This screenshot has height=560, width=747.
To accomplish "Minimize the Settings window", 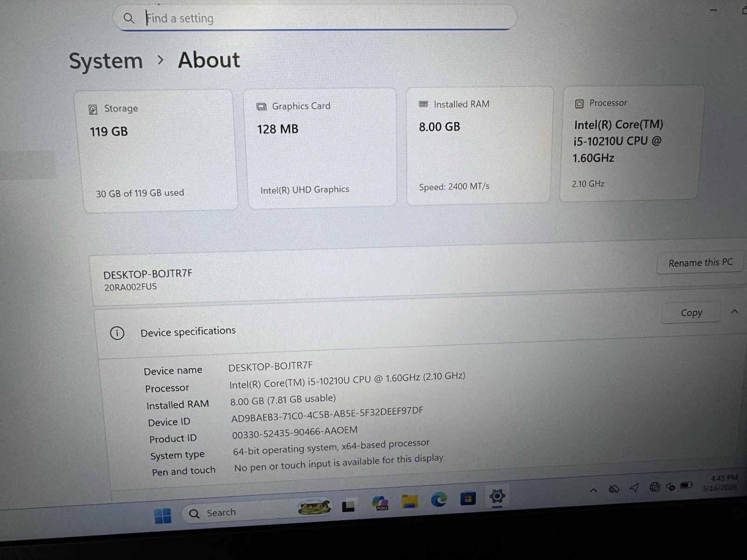I will coord(713,10).
